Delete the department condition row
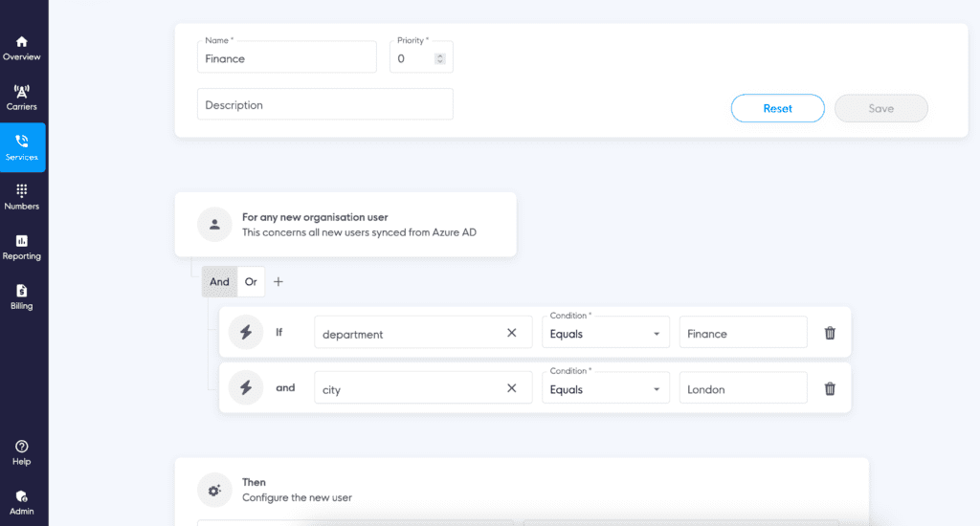980x526 pixels. click(830, 333)
